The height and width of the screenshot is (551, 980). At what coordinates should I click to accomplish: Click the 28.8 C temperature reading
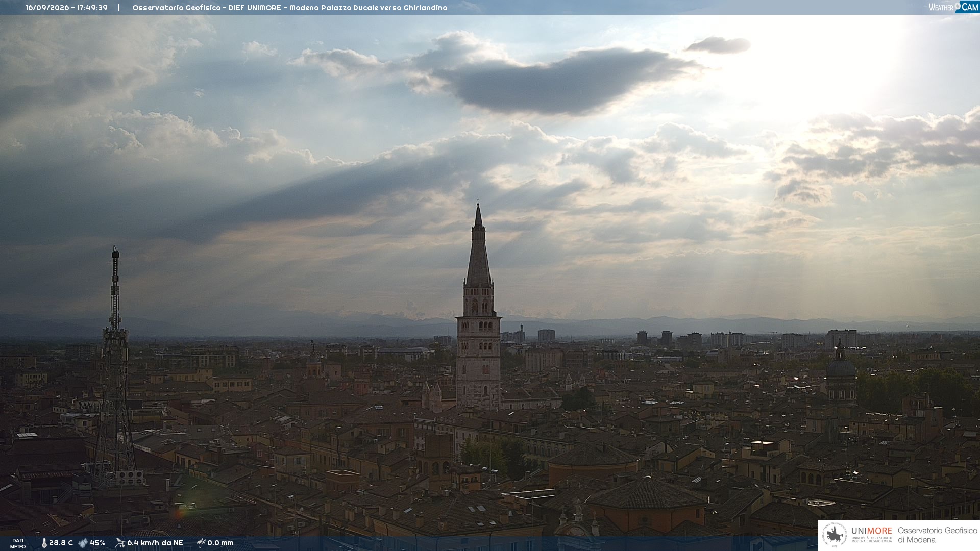pyautogui.click(x=61, y=543)
